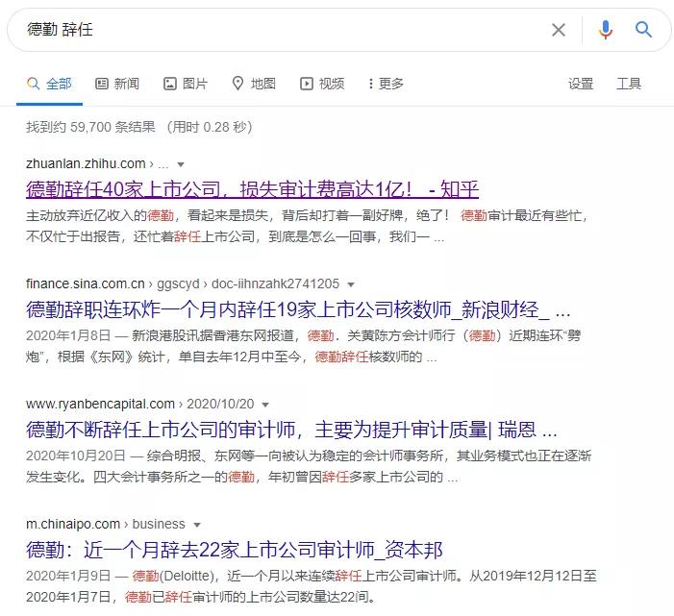
Task: Click the 2020年1月9日 snippet date
Action: [68, 576]
